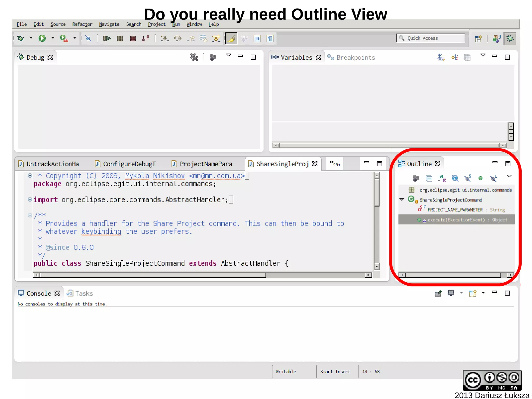Expand the folded copyright comment
Viewport: 532px width, 399px height.
30,175
